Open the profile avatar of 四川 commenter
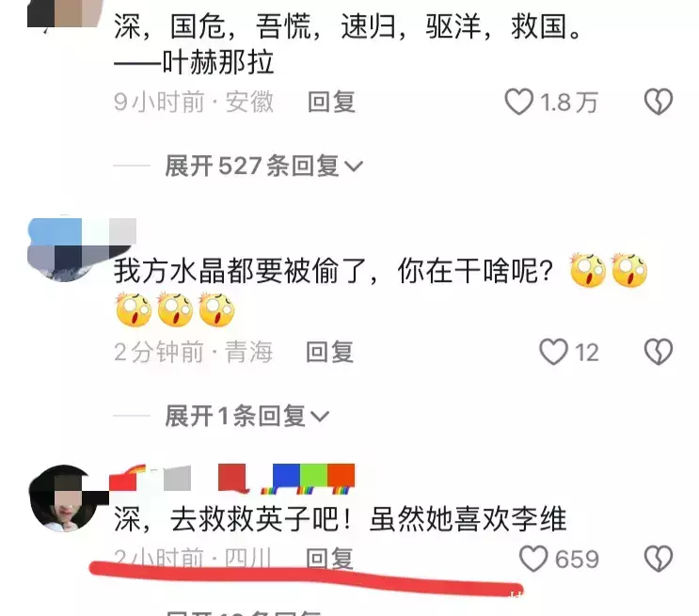This screenshot has width=699, height=616. 63,498
